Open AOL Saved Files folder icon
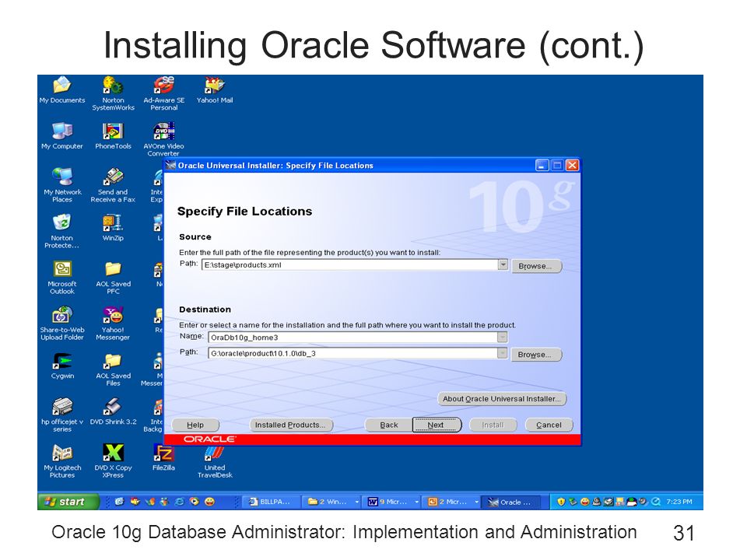This screenshot has height=560, width=747. click(x=113, y=369)
